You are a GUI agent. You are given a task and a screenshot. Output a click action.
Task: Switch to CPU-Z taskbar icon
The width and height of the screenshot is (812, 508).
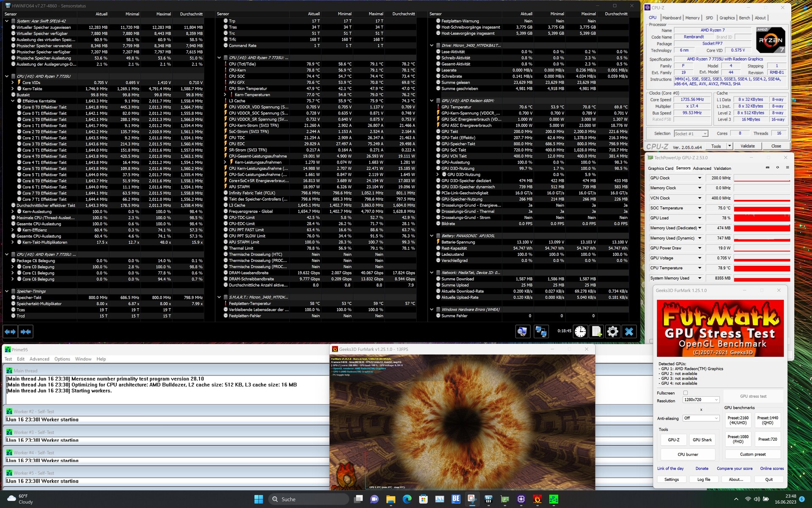pos(521,499)
